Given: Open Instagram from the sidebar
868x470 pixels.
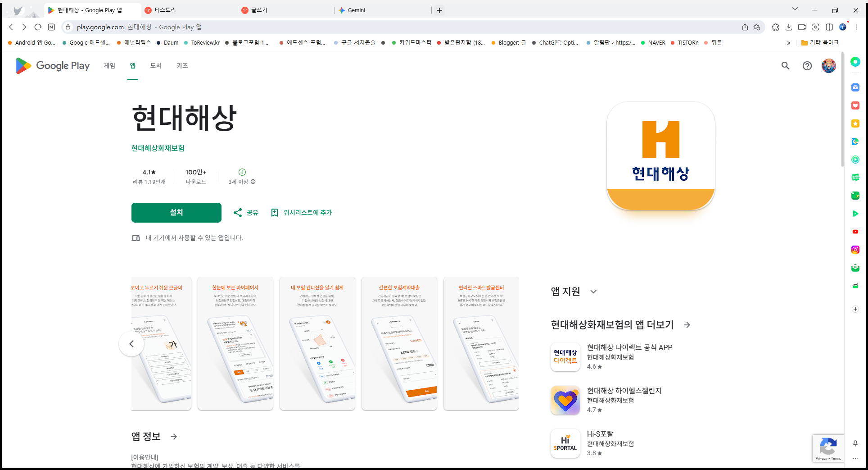Looking at the screenshot, I should click(x=855, y=249).
